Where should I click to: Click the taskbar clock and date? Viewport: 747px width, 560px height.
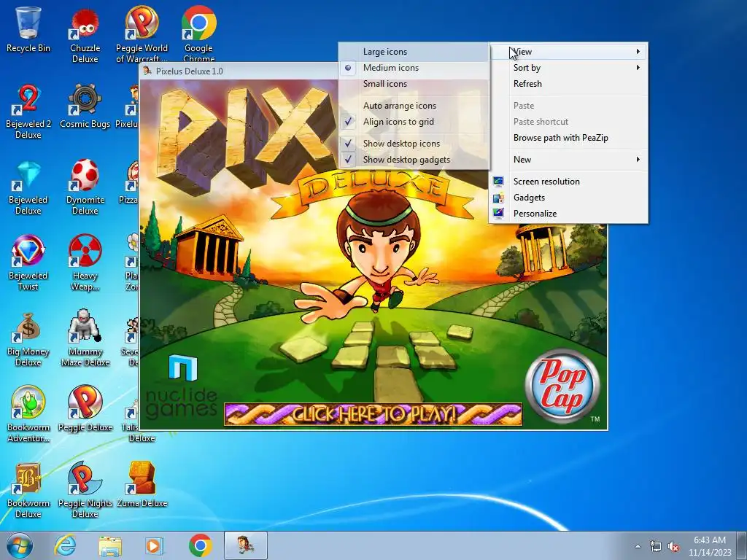pyautogui.click(x=710, y=546)
